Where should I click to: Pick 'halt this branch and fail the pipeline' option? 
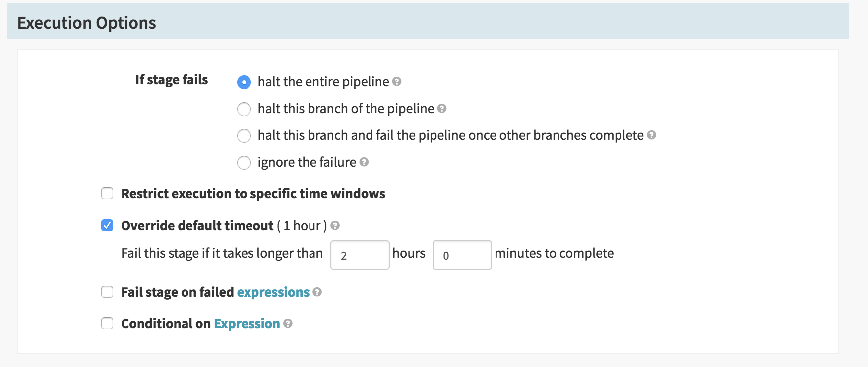pyautogui.click(x=244, y=135)
